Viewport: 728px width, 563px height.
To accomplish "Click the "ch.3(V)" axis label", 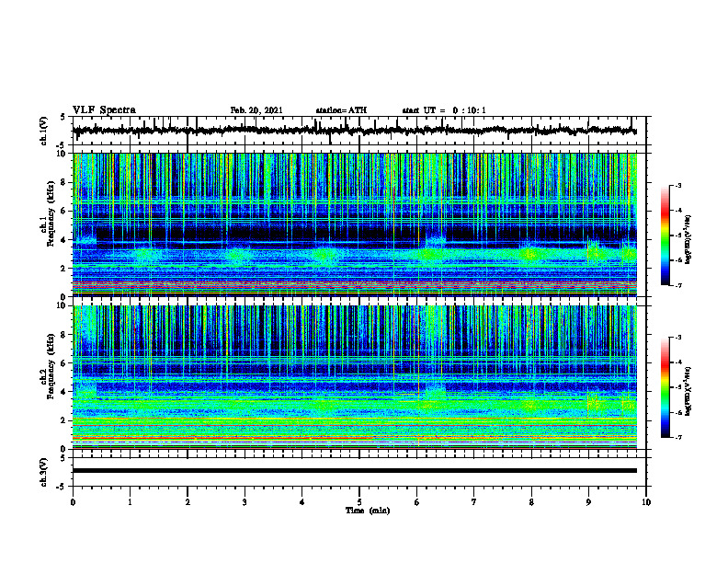I will pyautogui.click(x=43, y=472).
